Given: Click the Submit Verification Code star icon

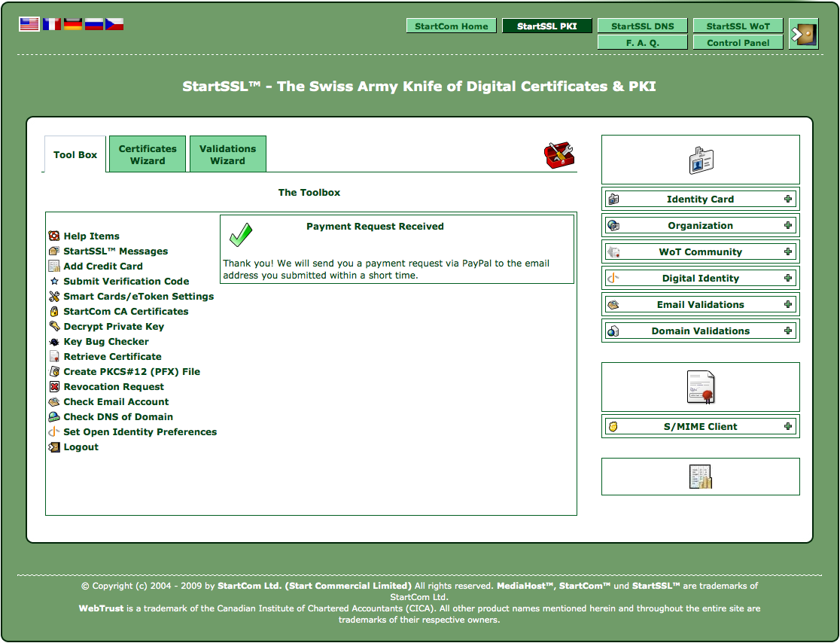Looking at the screenshot, I should pos(54,281).
